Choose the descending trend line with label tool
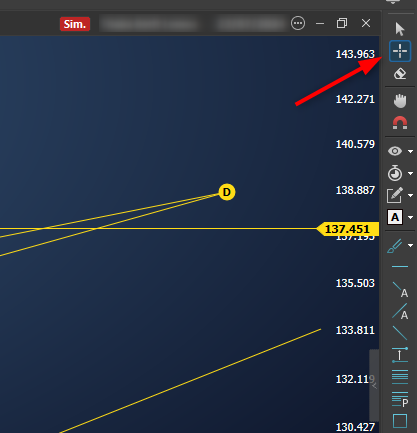417x433 pixels. [x=400, y=289]
